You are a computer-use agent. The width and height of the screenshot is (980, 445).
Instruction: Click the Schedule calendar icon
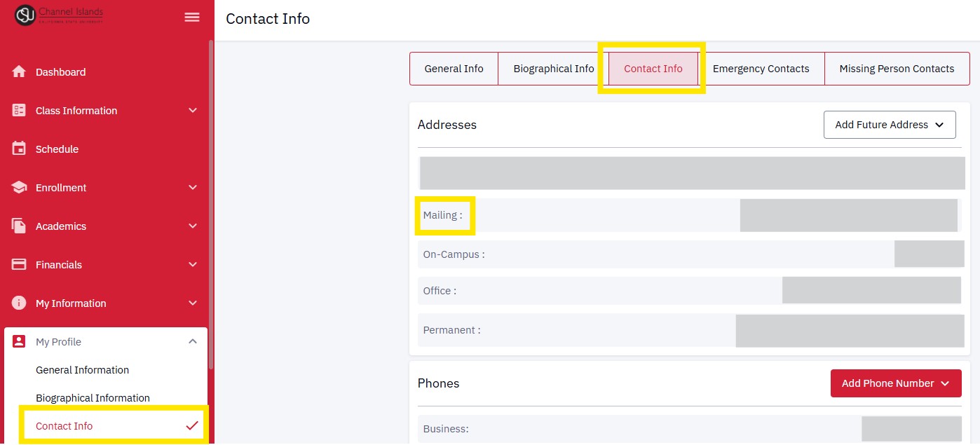coord(19,149)
